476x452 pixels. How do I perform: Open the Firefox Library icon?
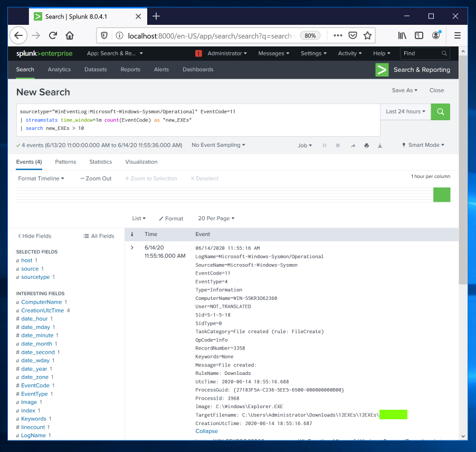pos(402,35)
